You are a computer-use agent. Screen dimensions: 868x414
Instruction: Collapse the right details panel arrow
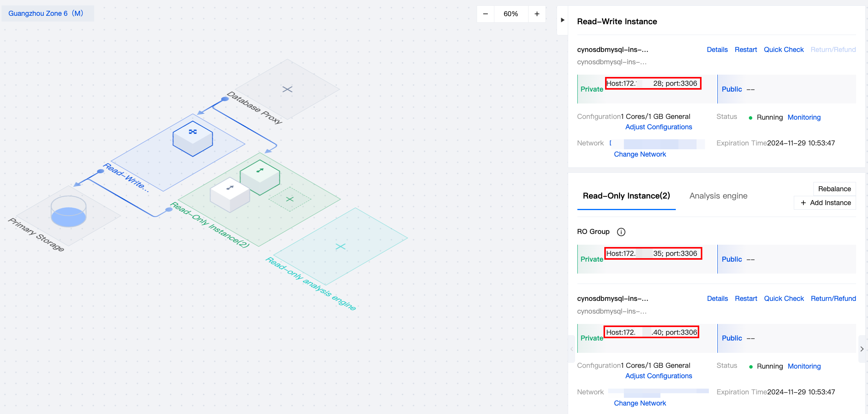[x=562, y=20]
